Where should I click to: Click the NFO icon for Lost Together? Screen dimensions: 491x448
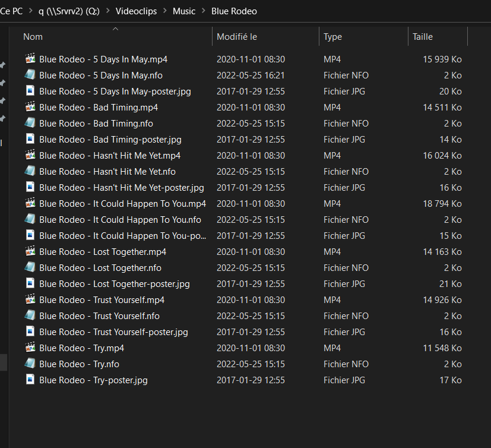pyautogui.click(x=30, y=267)
